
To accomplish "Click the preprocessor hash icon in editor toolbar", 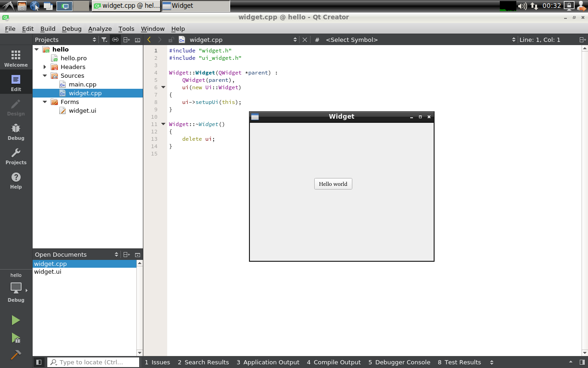I will tap(317, 40).
